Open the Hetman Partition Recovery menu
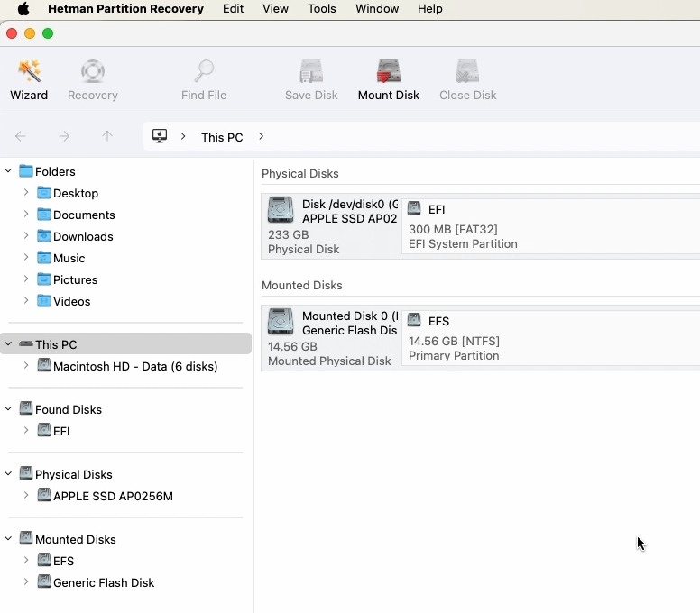 [x=125, y=8]
